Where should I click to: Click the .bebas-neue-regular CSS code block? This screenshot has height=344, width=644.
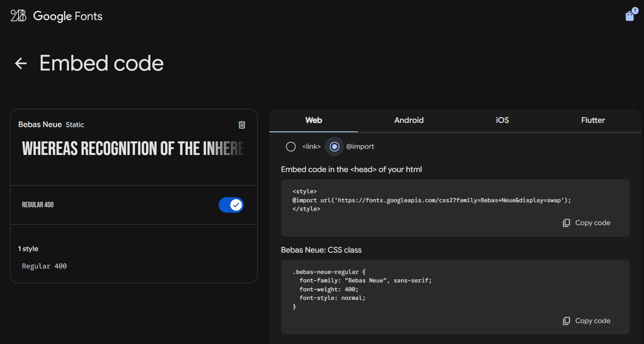tap(362, 289)
